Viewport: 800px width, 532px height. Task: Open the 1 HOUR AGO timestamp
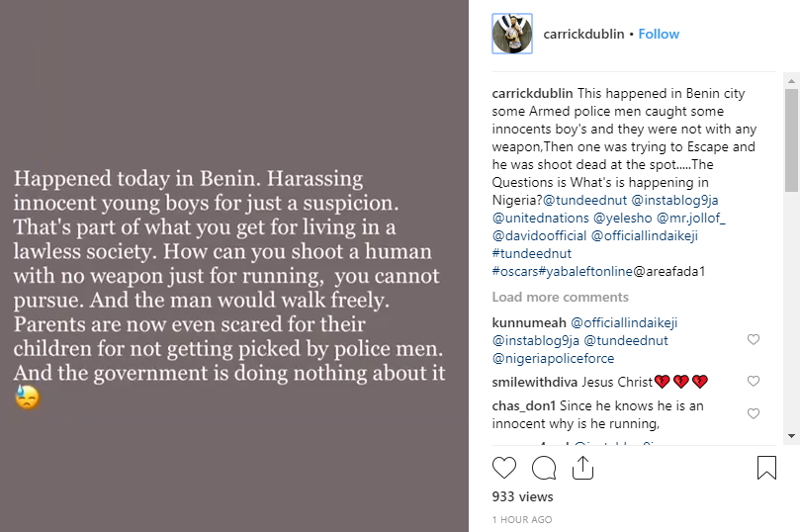click(521, 519)
